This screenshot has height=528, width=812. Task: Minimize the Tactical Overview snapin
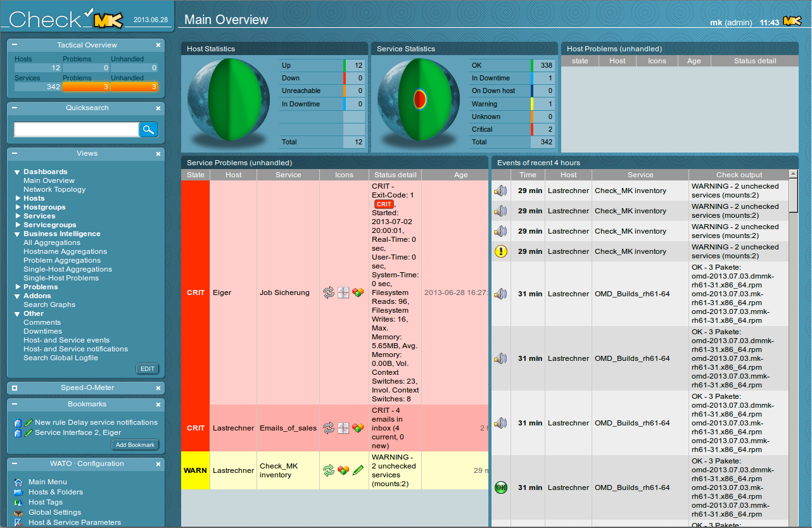(15, 45)
